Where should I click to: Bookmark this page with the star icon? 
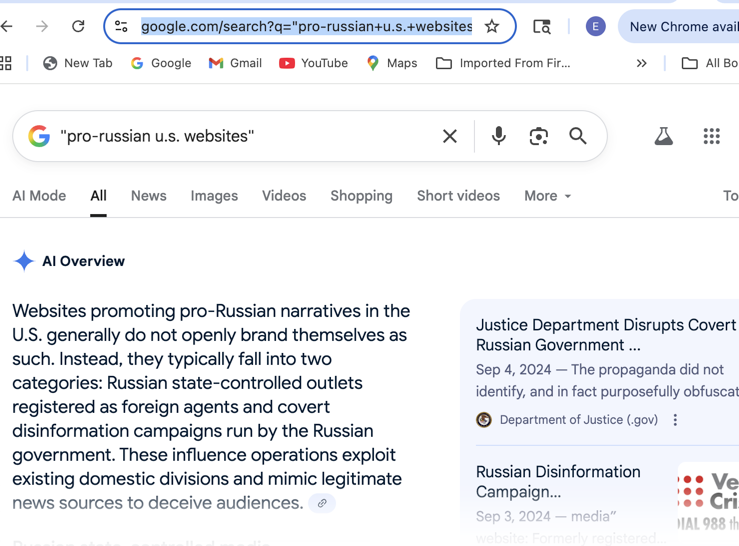492,26
